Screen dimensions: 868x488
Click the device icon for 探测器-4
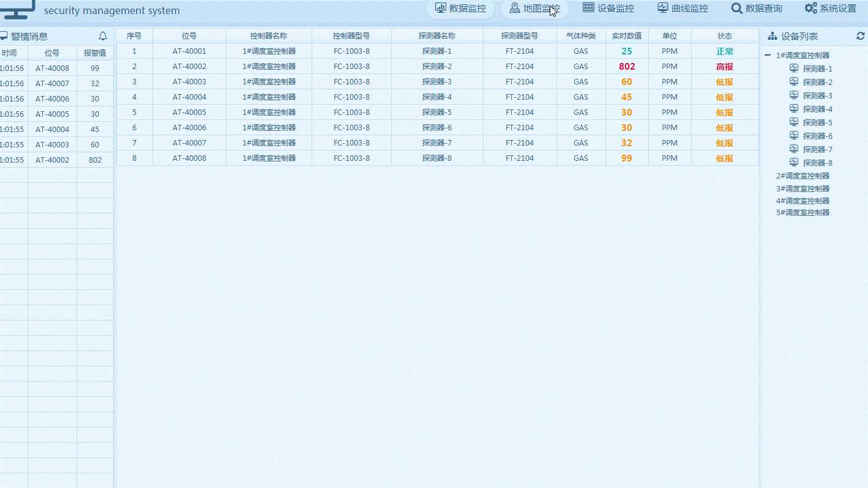coord(794,109)
